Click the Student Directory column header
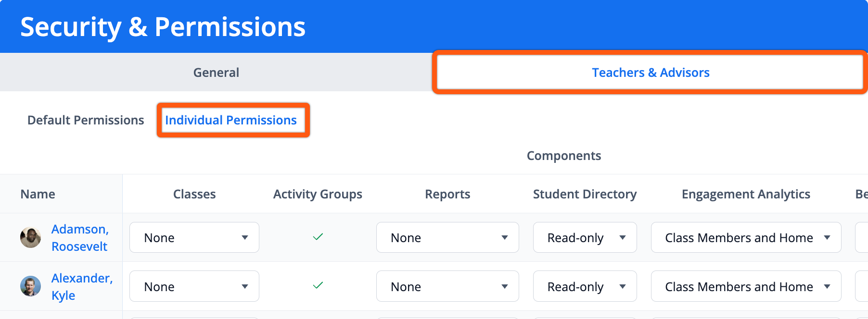The height and width of the screenshot is (319, 868). click(x=585, y=194)
